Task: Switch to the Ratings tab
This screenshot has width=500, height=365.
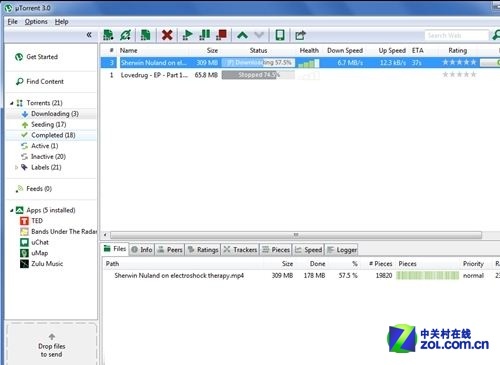Action: pyautogui.click(x=203, y=249)
